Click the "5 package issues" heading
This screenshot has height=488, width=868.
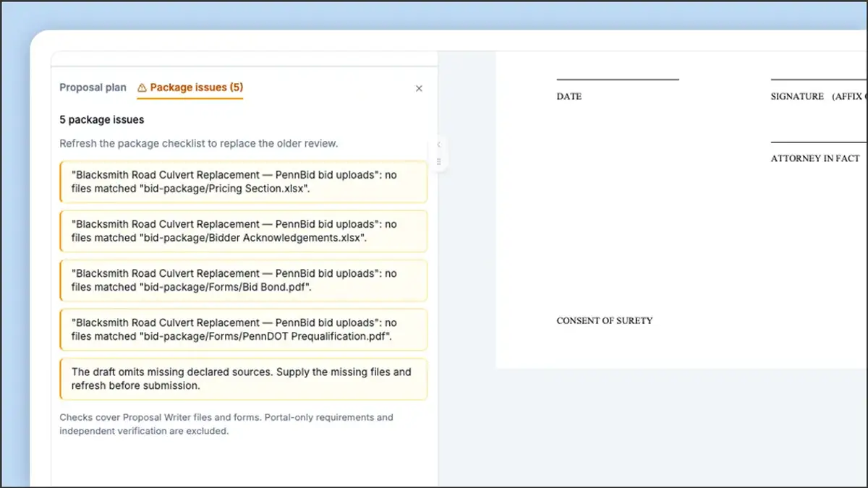coord(102,120)
